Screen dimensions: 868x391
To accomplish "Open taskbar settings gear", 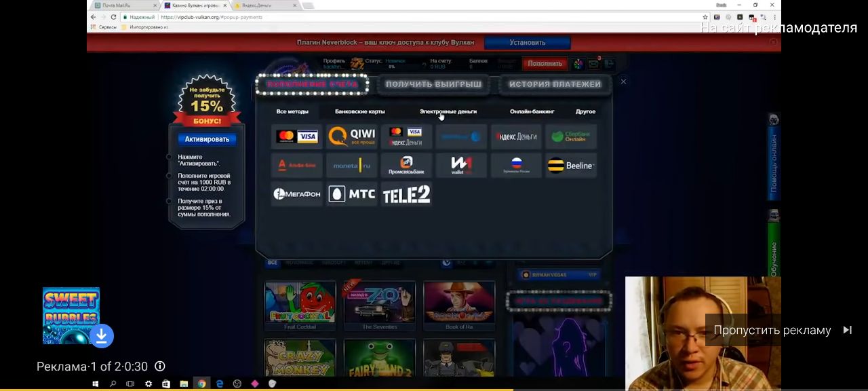I will (149, 384).
